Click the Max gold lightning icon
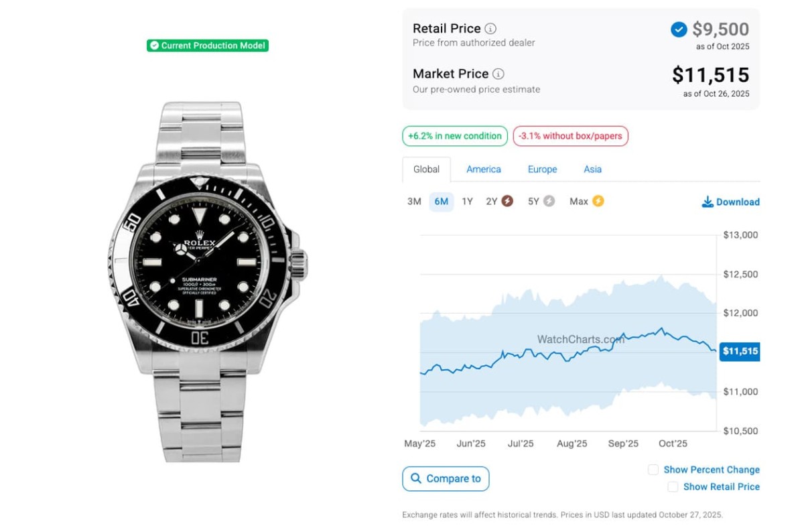Image resolution: width=804 pixels, height=532 pixels. tap(598, 201)
